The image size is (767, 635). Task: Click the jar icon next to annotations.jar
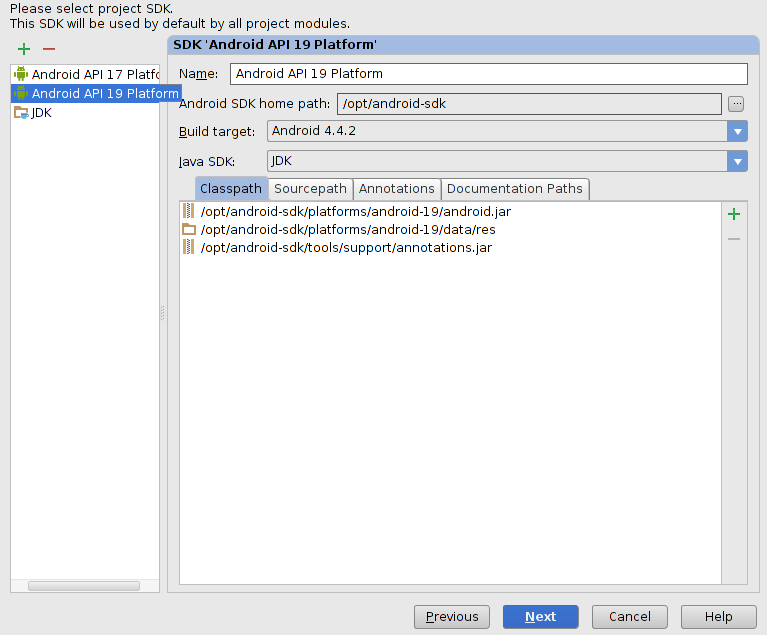pyautogui.click(x=189, y=247)
